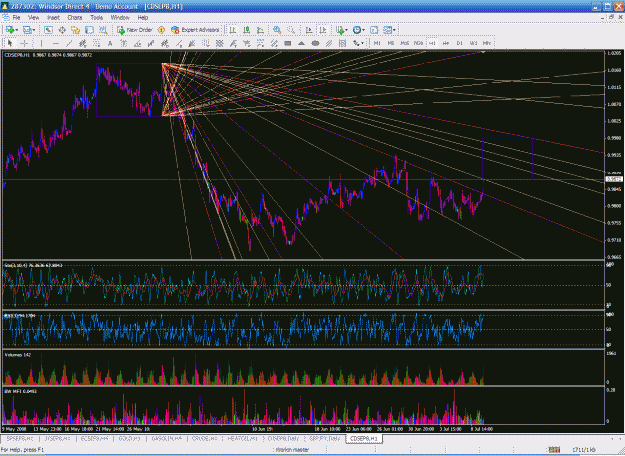
Task: Expand the profiles dropdown arrow
Action: (34, 30)
